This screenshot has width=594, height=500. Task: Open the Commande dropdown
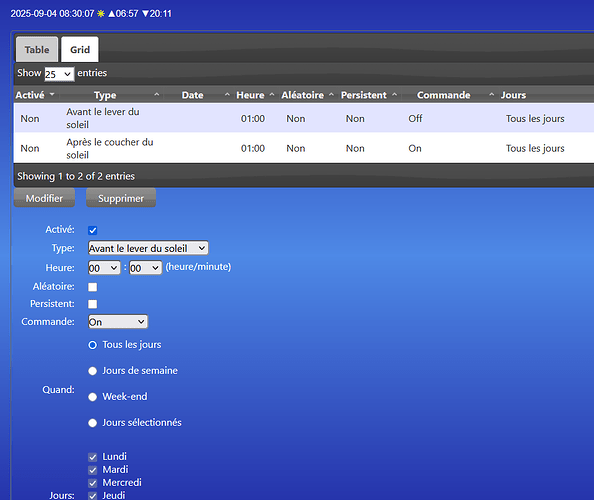(118, 322)
